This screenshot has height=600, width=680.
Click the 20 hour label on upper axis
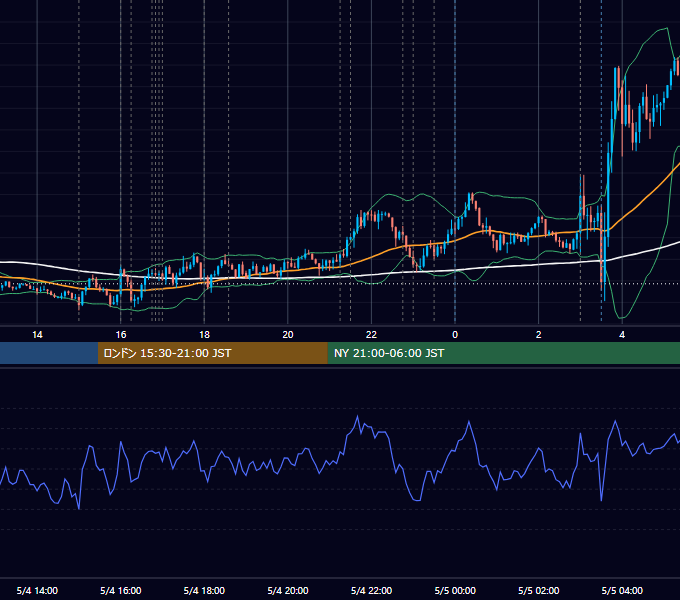288,335
